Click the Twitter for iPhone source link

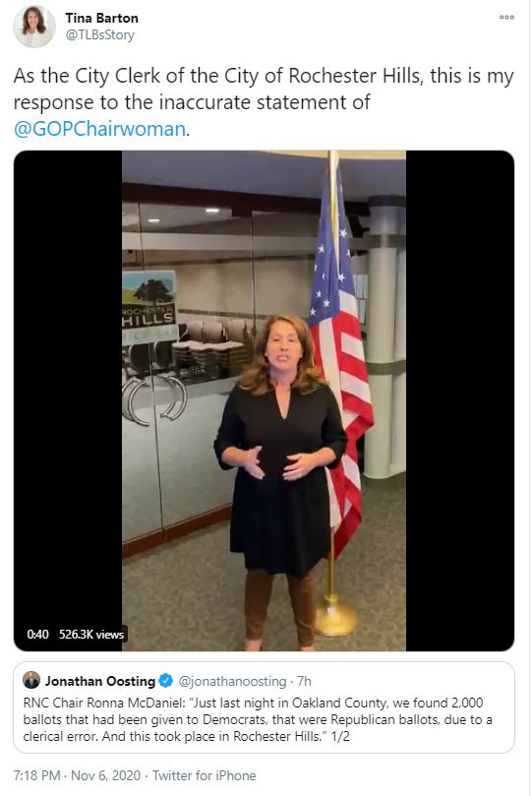(204, 775)
